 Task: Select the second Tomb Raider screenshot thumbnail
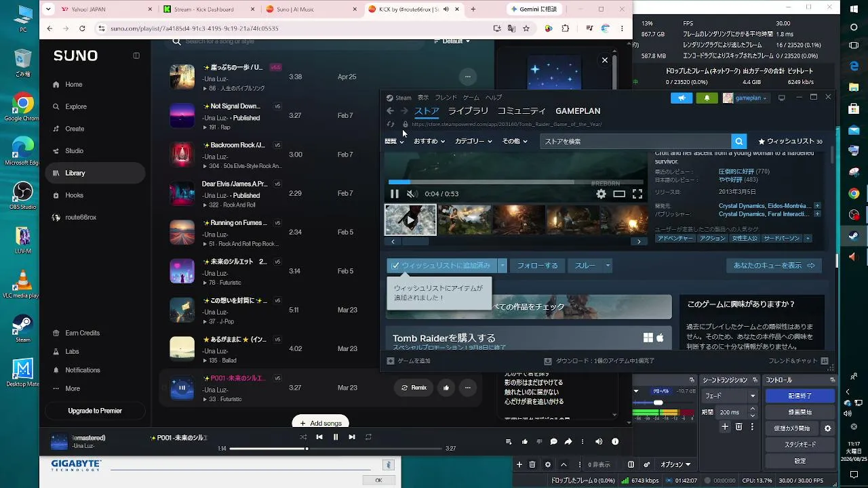point(465,220)
